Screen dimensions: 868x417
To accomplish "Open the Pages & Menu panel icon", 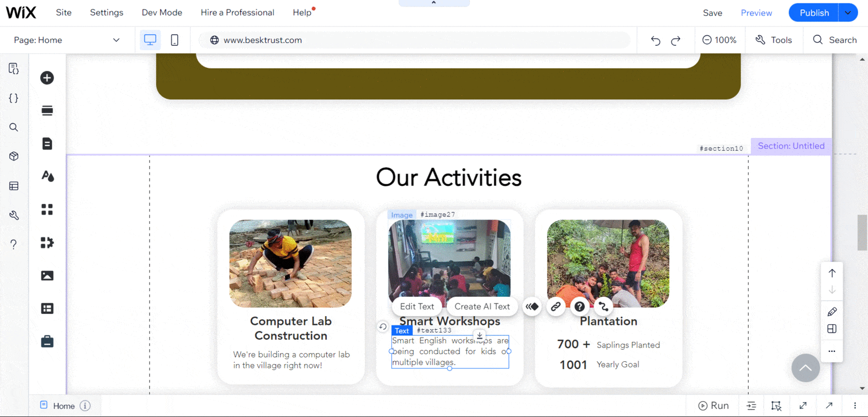I will (x=47, y=143).
